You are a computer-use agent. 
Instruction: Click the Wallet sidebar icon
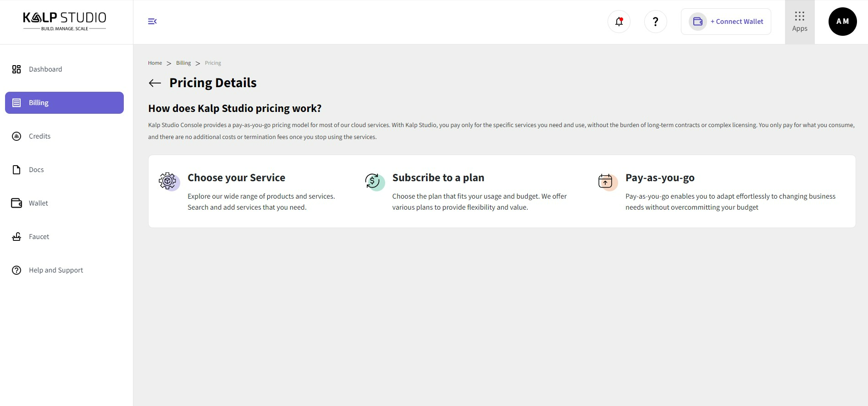17,203
